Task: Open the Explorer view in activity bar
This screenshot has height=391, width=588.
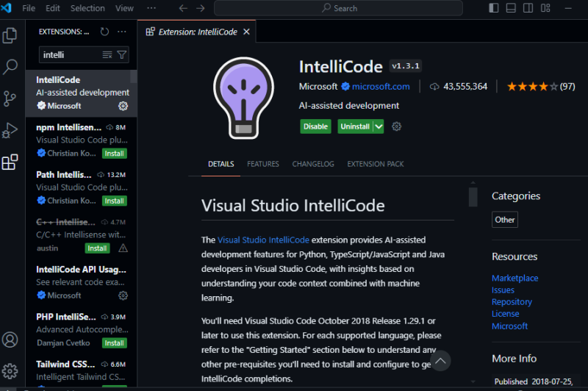Action: click(x=10, y=35)
